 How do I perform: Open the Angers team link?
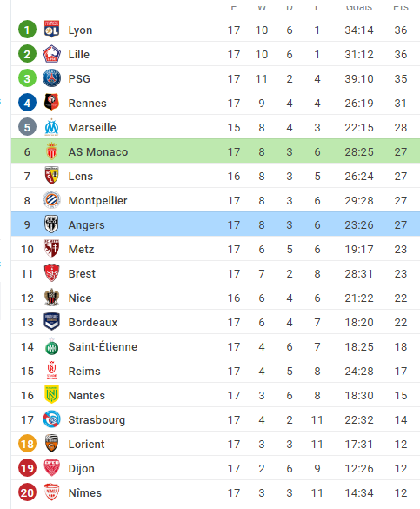click(87, 225)
